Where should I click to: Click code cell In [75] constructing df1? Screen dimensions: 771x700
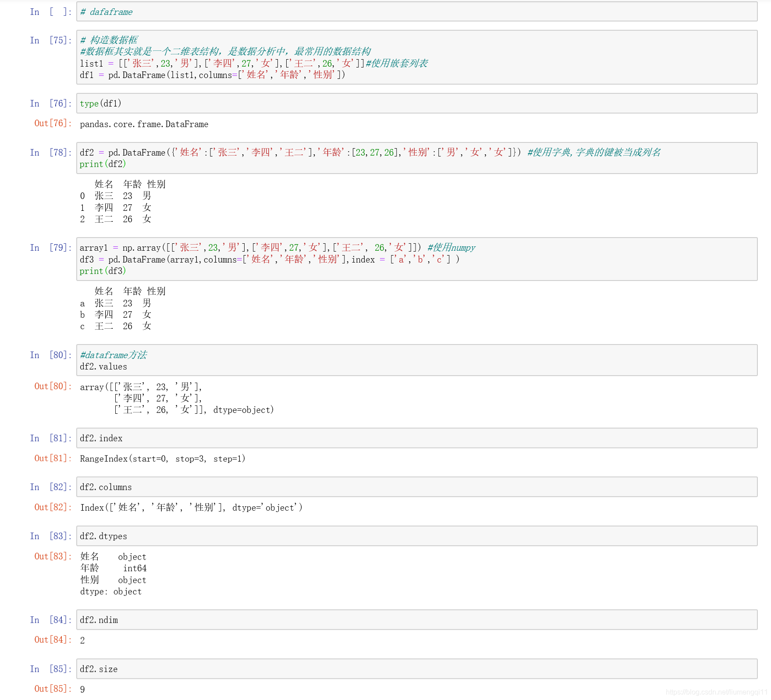coord(417,57)
